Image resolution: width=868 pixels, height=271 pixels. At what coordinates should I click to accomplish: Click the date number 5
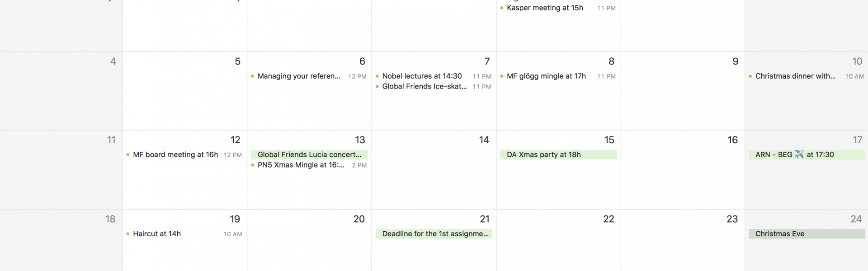click(x=237, y=61)
